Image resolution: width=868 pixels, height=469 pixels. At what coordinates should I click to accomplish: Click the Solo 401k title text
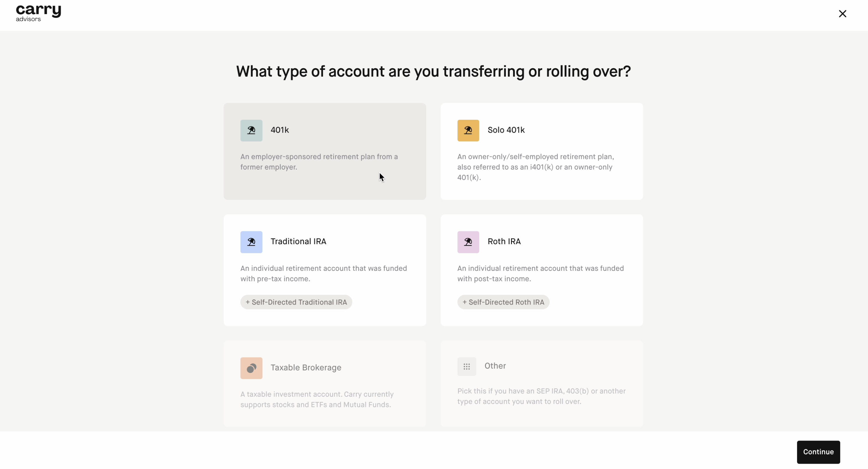(x=506, y=130)
